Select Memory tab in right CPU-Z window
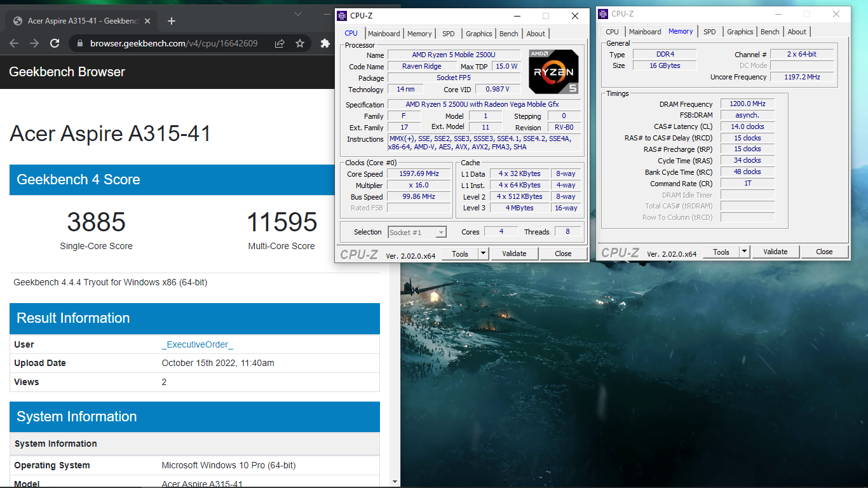The height and width of the screenshot is (488, 868). [681, 31]
